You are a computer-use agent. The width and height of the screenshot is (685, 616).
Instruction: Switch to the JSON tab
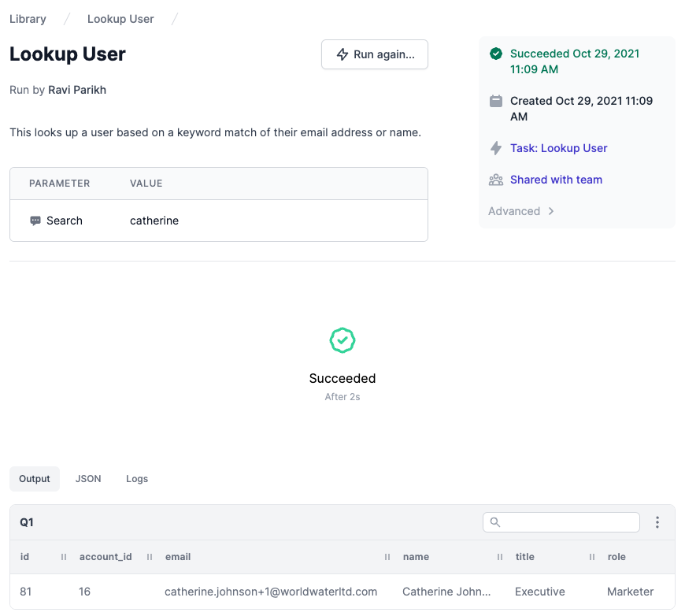click(x=88, y=479)
